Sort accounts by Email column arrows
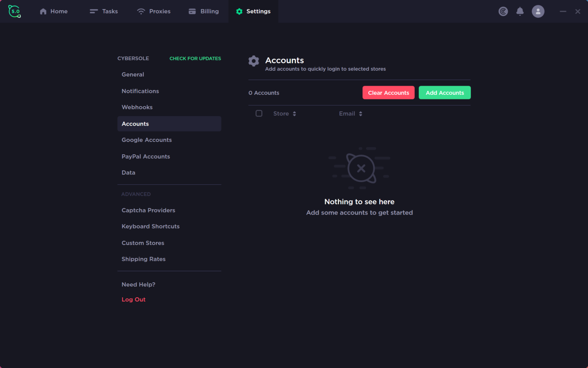 [360, 114]
